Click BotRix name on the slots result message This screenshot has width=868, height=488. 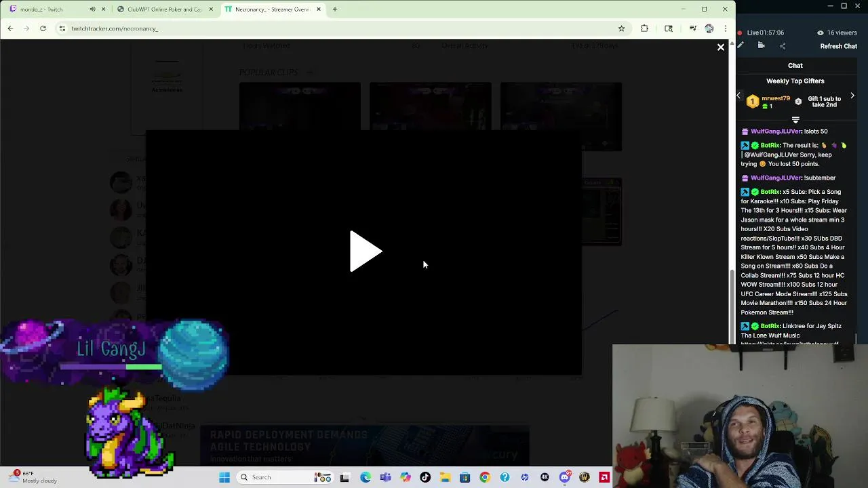coord(770,145)
